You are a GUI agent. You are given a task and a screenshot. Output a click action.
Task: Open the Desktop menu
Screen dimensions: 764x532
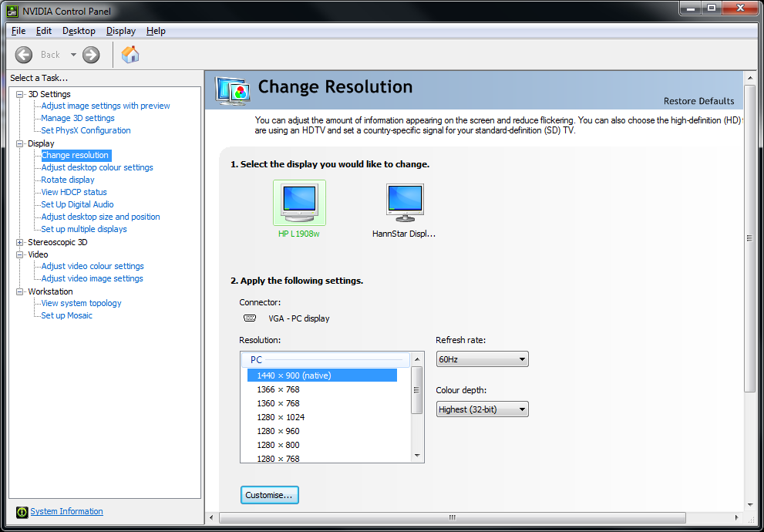79,31
